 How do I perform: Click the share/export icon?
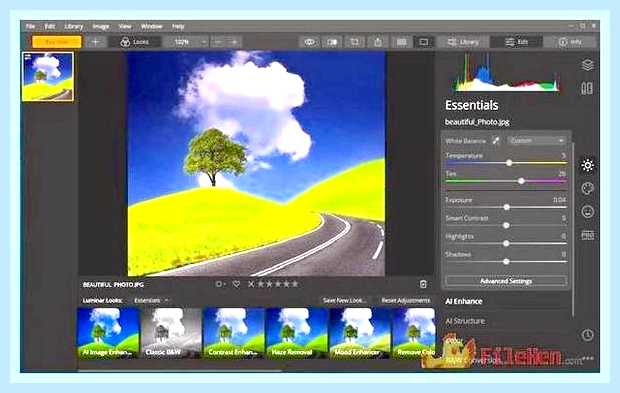click(378, 42)
